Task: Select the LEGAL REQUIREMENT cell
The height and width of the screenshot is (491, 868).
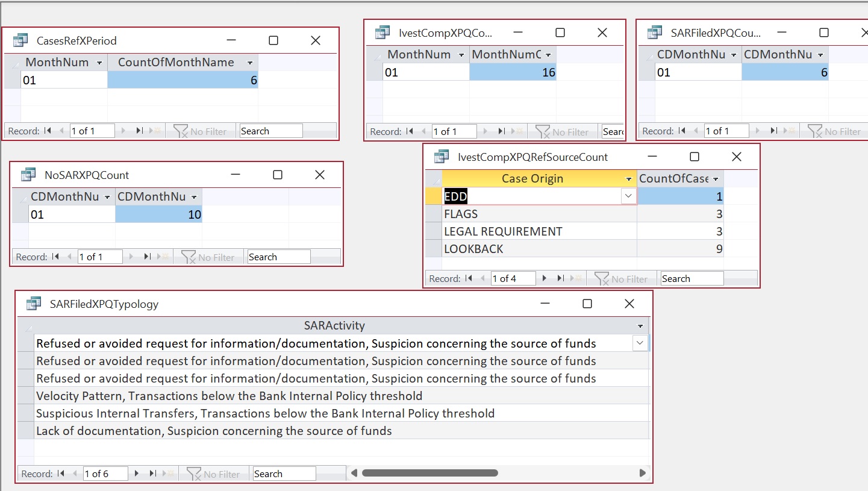Action: pos(539,231)
